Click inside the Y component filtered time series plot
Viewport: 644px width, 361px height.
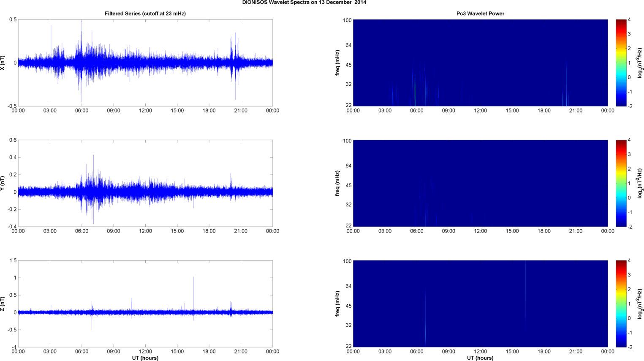145,183
